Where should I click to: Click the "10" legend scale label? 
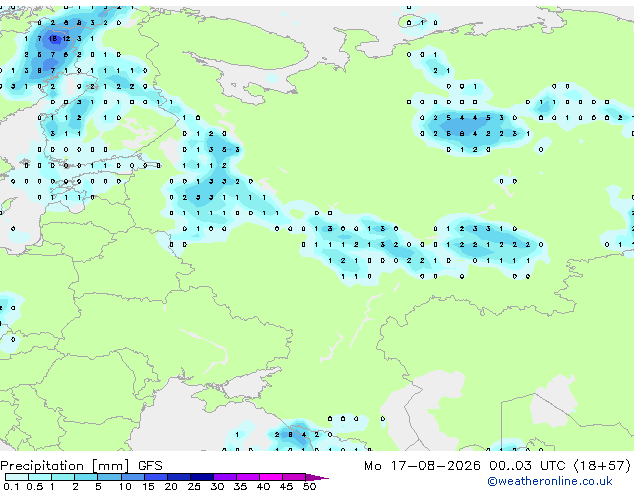pos(125,486)
